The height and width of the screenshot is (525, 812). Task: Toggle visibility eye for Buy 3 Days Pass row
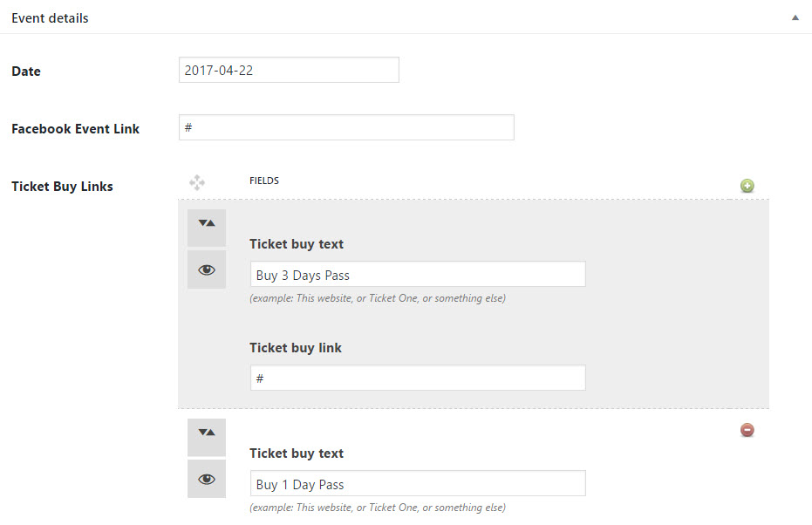point(207,269)
